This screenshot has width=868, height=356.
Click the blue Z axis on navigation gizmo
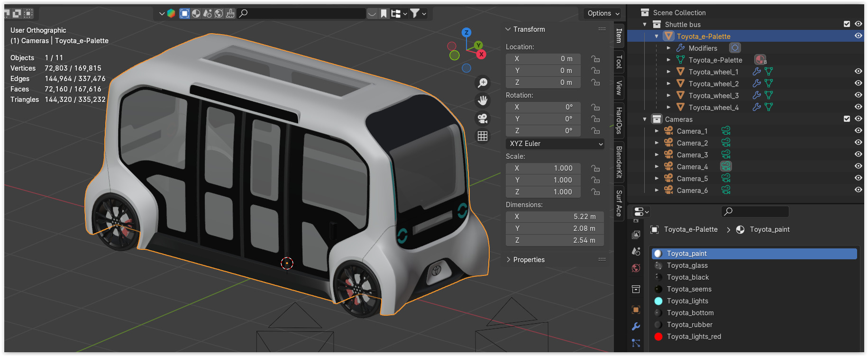tap(466, 32)
